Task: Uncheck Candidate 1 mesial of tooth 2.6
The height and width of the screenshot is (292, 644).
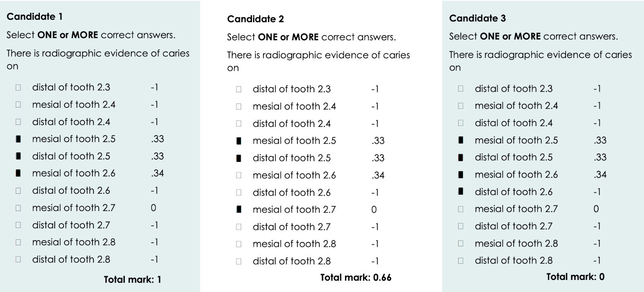Action: [18, 173]
